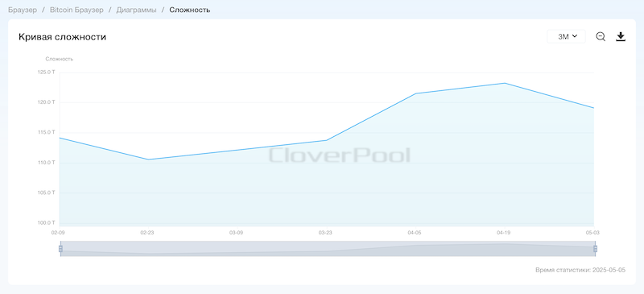Click the zoom out magnifier icon

pos(601,36)
